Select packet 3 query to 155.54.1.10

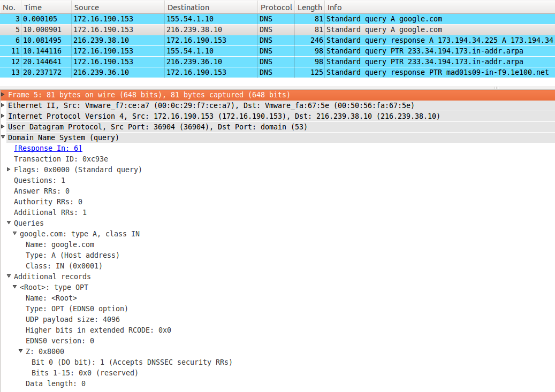click(277, 19)
